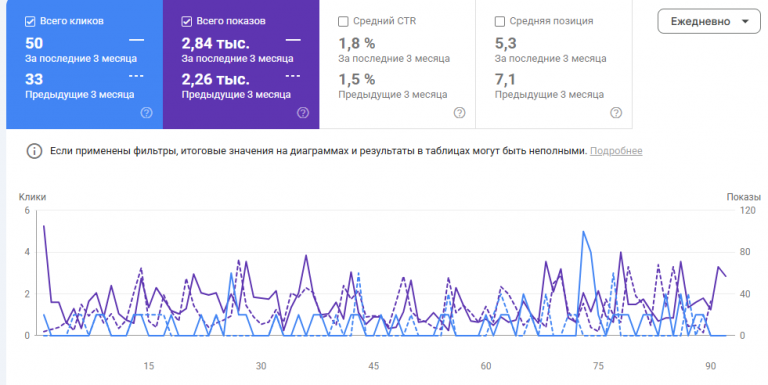768x385 pixels.
Task: Uncheck the Всего кликов checkbox
Action: (30, 22)
